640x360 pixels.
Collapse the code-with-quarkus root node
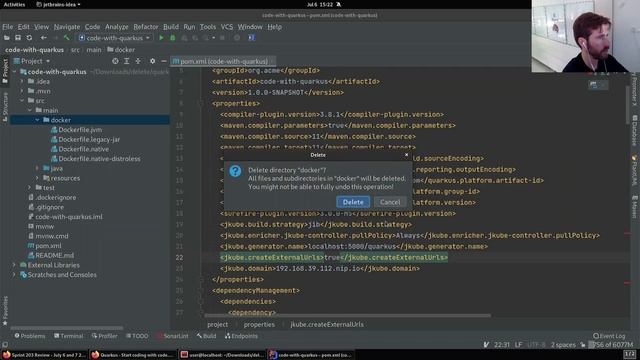pos(15,72)
